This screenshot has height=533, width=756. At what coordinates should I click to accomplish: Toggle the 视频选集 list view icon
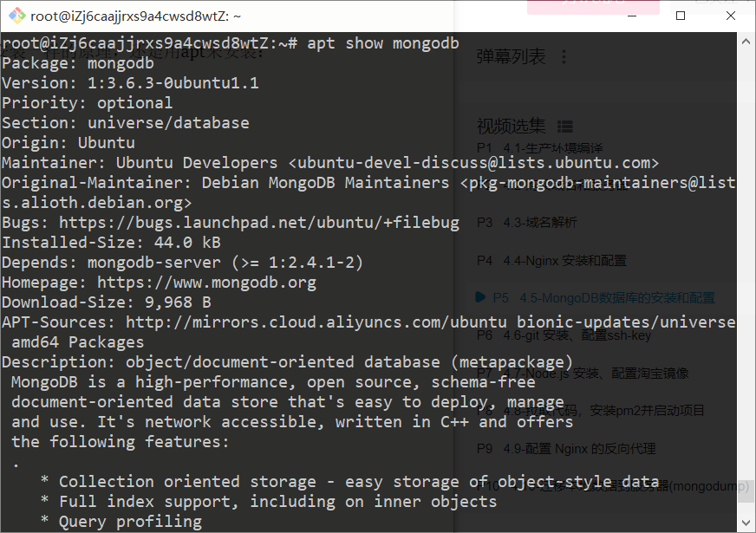[565, 127]
